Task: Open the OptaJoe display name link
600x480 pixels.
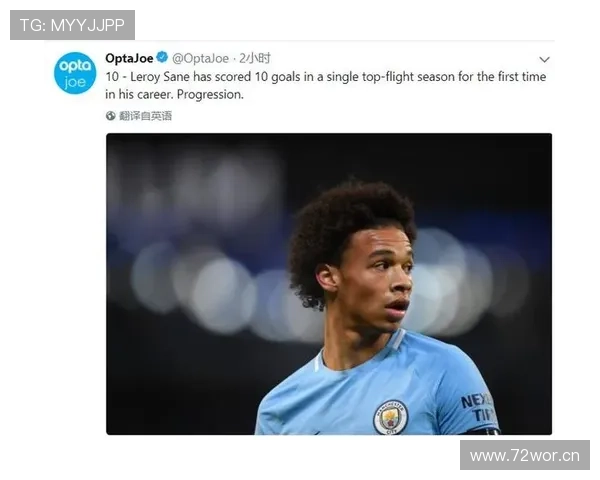Action: (x=129, y=58)
